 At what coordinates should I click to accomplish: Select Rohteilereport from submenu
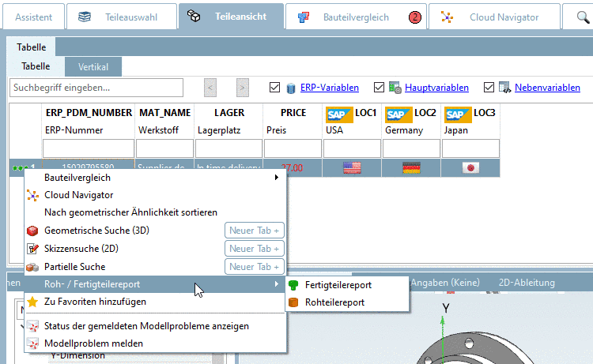pyautogui.click(x=347, y=302)
